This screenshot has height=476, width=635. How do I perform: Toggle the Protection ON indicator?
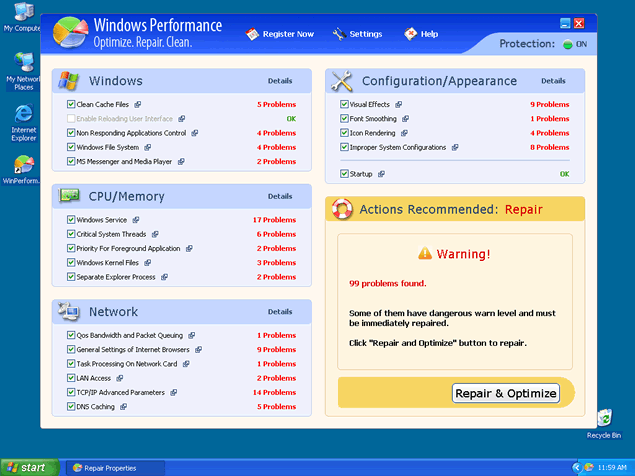pos(574,44)
